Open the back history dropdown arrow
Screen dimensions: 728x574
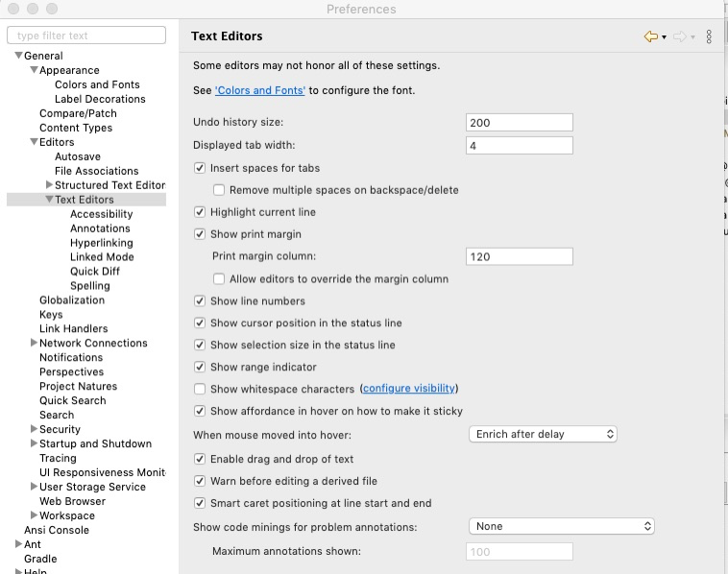pyautogui.click(x=664, y=37)
